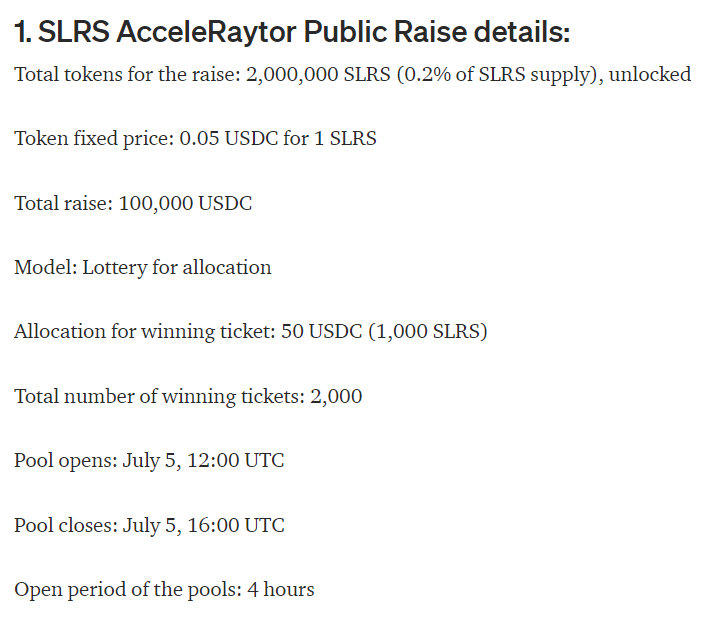Screen dimensions: 710x622
Task: Click the 2,000 winning tickets number
Action: pos(336,397)
